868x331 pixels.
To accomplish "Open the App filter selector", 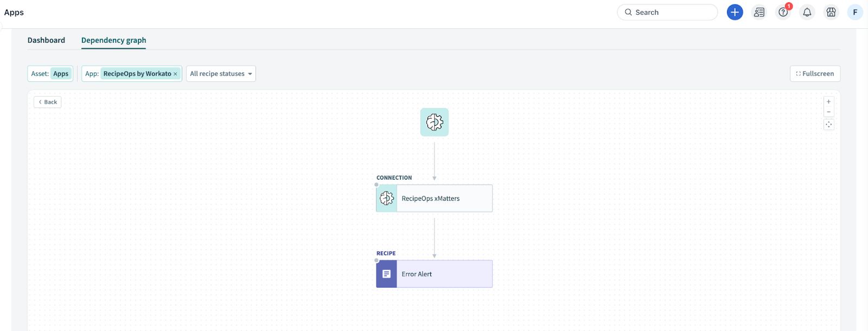I will [131, 74].
